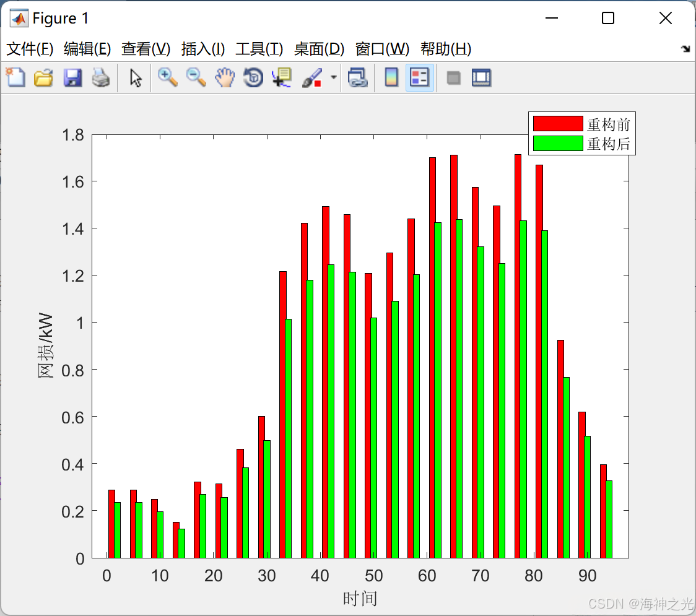Activate the Zoom In magnifier tool
The image size is (696, 616).
coord(167,77)
